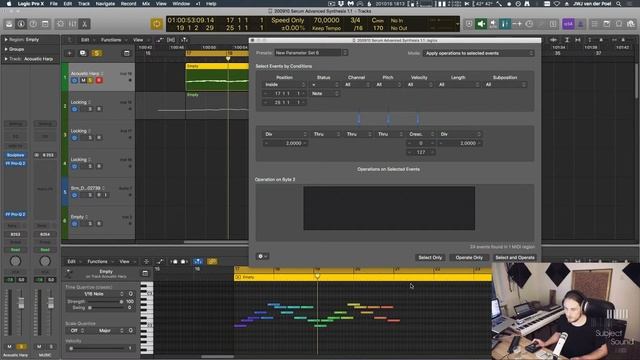The image size is (640, 360).
Task: Open the Browsers button at far right
Action: [631, 24]
